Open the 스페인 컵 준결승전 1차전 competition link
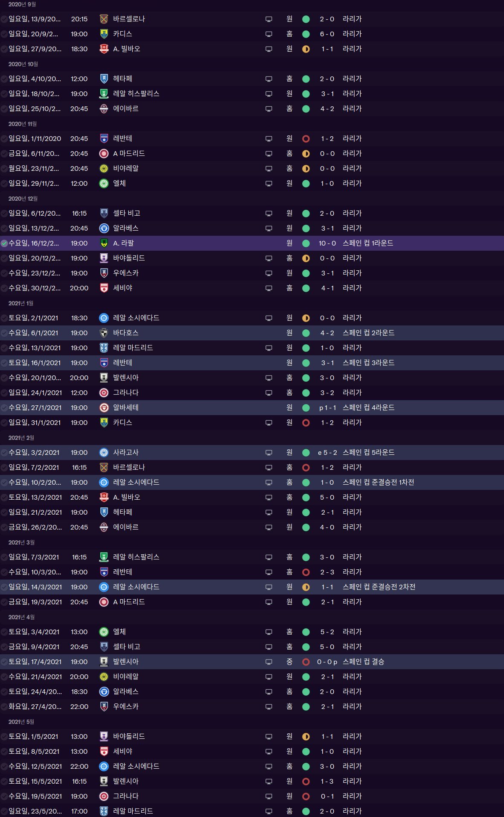This screenshot has height=817, width=504. (379, 483)
